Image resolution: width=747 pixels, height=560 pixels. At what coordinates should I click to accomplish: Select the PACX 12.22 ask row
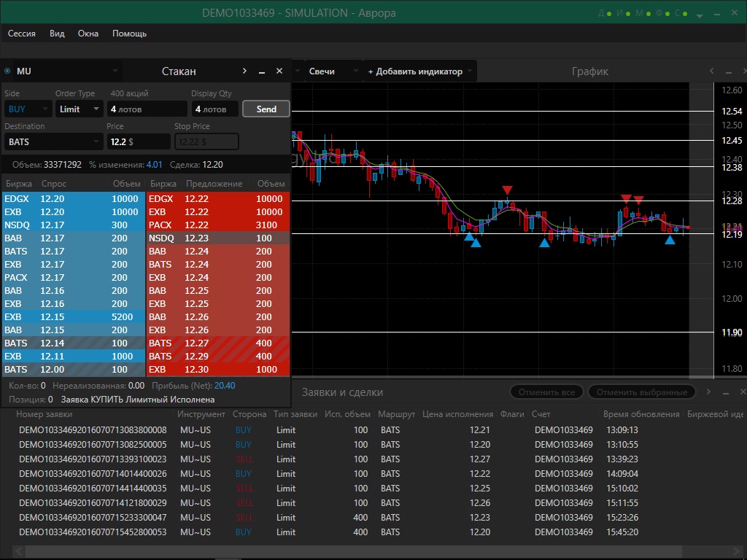point(218,225)
